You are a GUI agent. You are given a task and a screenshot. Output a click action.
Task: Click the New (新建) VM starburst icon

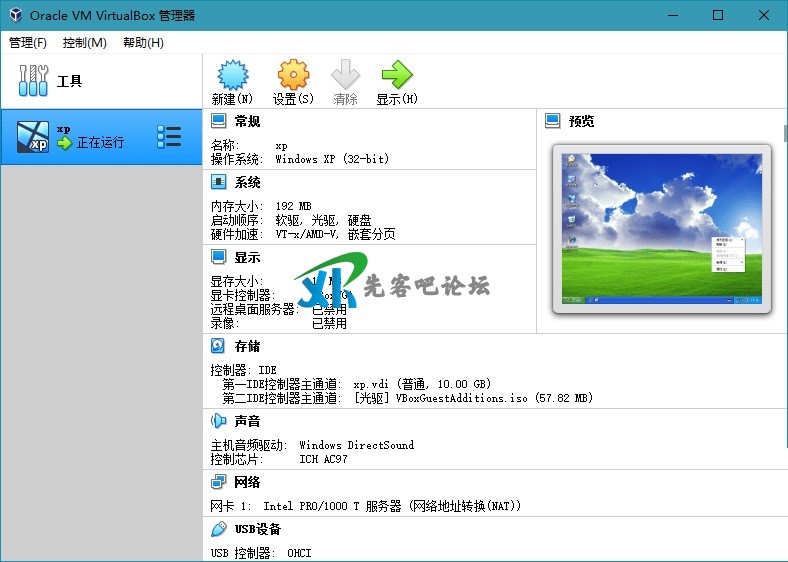pos(232,75)
